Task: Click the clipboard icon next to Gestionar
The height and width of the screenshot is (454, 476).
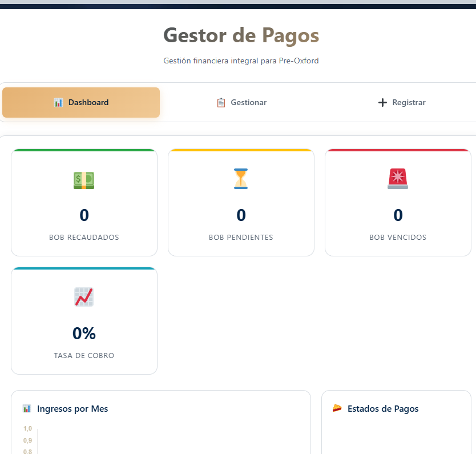Action: point(220,102)
